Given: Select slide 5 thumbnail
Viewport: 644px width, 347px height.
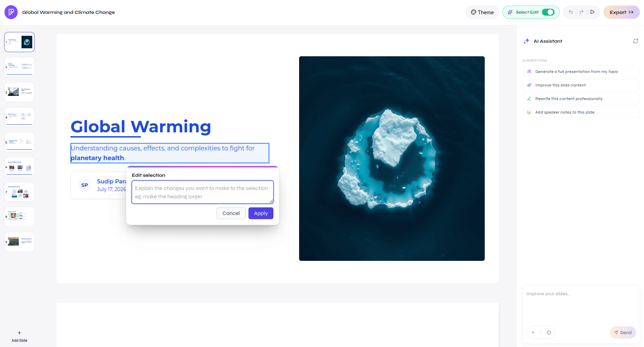Looking at the screenshot, I should pos(19,142).
